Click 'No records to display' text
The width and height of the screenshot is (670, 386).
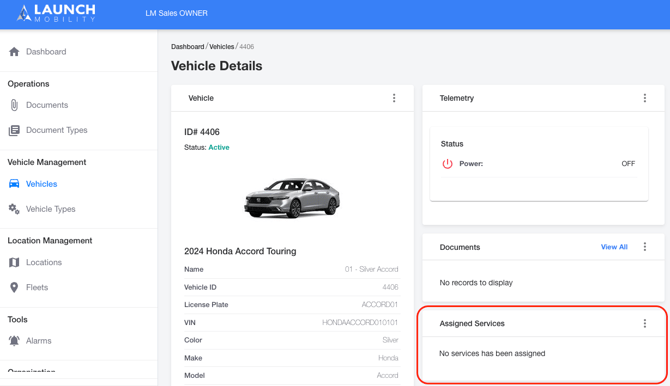(x=476, y=283)
